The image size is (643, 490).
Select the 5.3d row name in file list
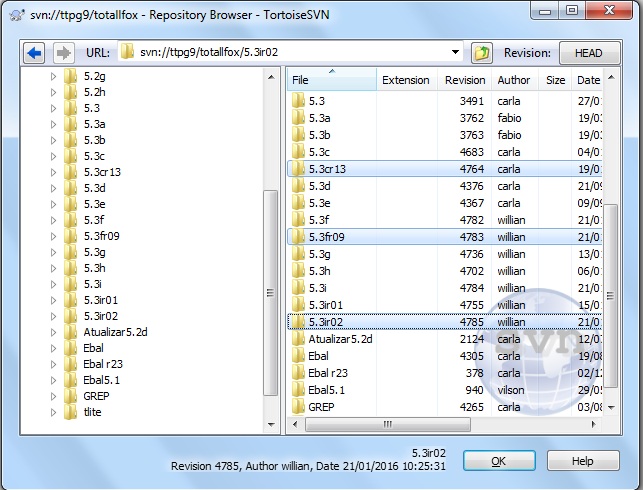(x=319, y=186)
